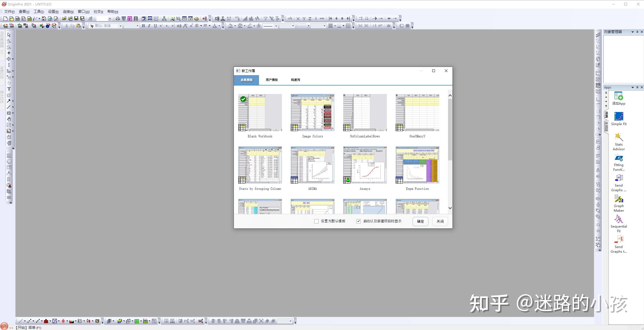
Task: Toggle italic formatting in the format toolbar
Action: 149,26
